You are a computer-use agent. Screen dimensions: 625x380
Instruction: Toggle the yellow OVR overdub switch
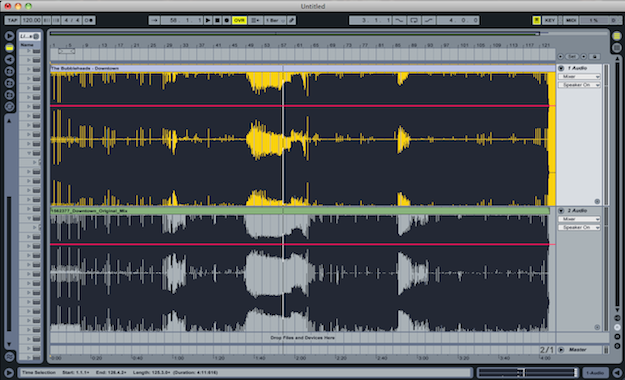click(x=239, y=20)
